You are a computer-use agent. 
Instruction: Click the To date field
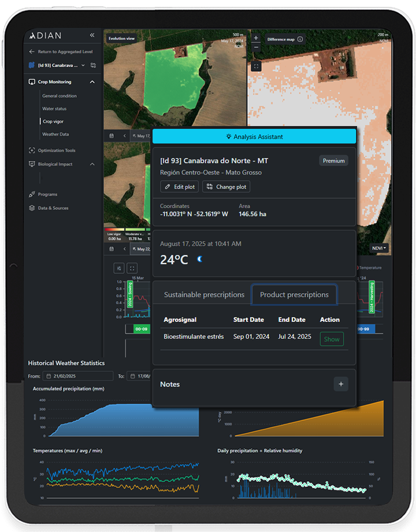click(x=139, y=376)
